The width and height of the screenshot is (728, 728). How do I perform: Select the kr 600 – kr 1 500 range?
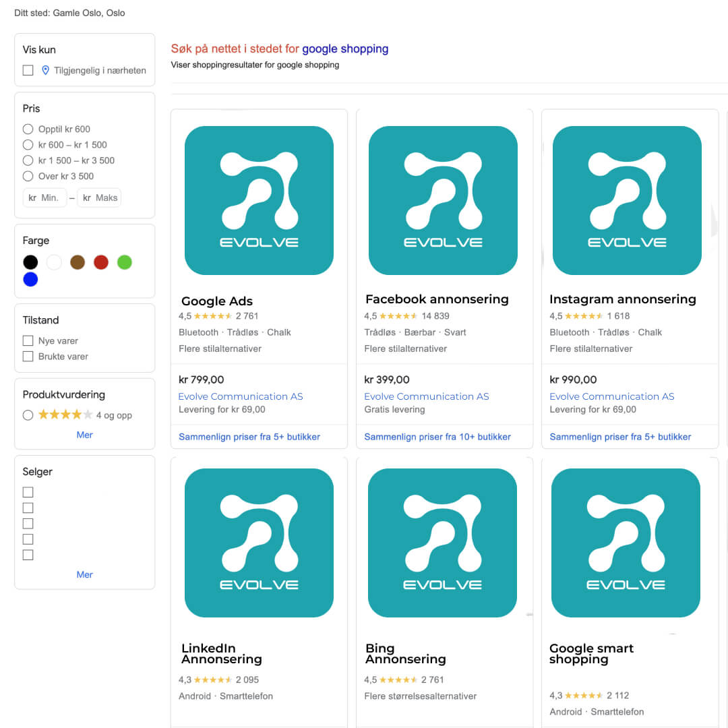(28, 145)
